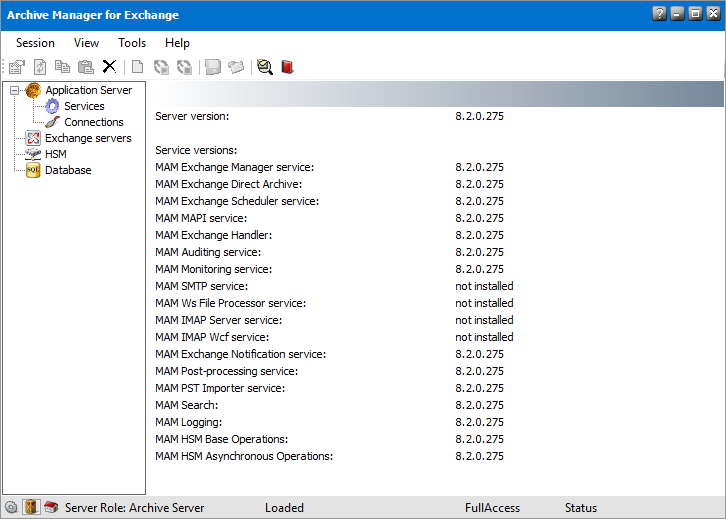Select Exchange servers in the tree
The width and height of the screenshot is (726, 519).
tap(88, 138)
